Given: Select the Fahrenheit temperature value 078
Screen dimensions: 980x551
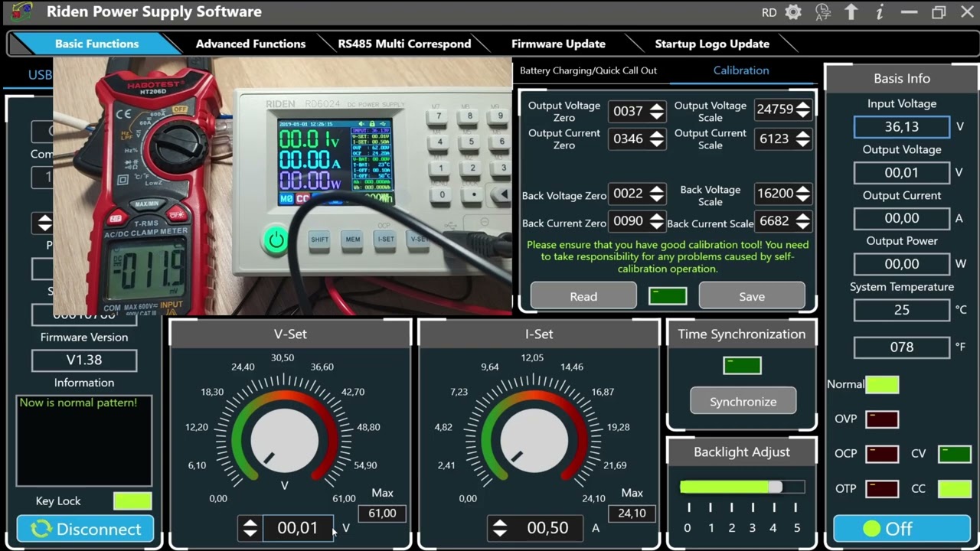Looking at the screenshot, I should [x=902, y=347].
